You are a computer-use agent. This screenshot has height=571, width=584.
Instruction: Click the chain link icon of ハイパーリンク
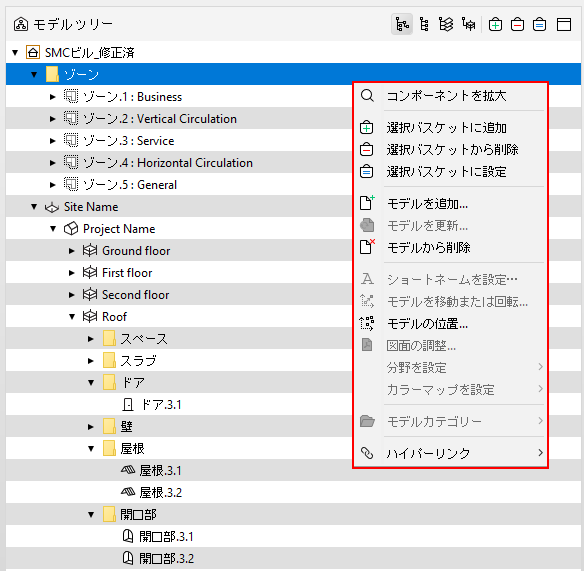[367, 453]
